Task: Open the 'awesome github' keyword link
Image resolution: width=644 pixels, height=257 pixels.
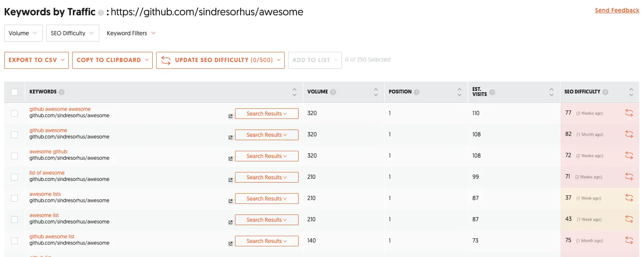Action: 48,152
